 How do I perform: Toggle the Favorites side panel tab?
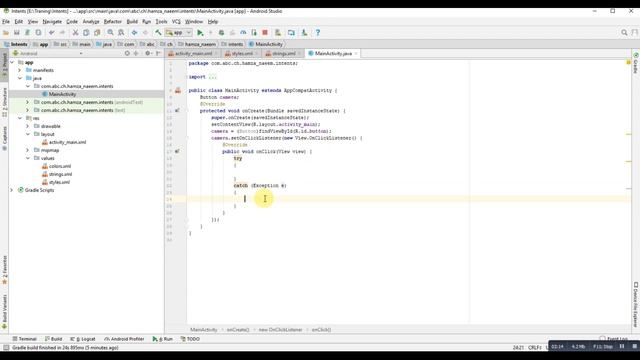[x=4, y=270]
